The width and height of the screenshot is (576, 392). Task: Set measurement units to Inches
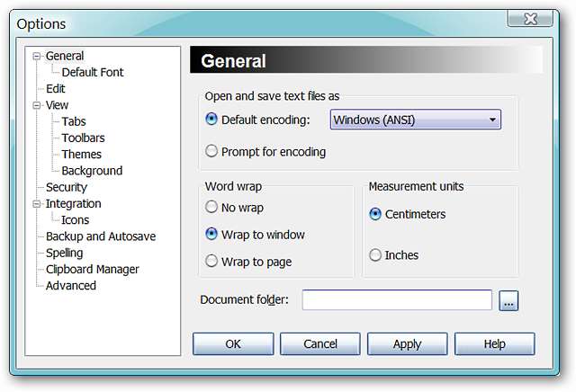(x=375, y=255)
